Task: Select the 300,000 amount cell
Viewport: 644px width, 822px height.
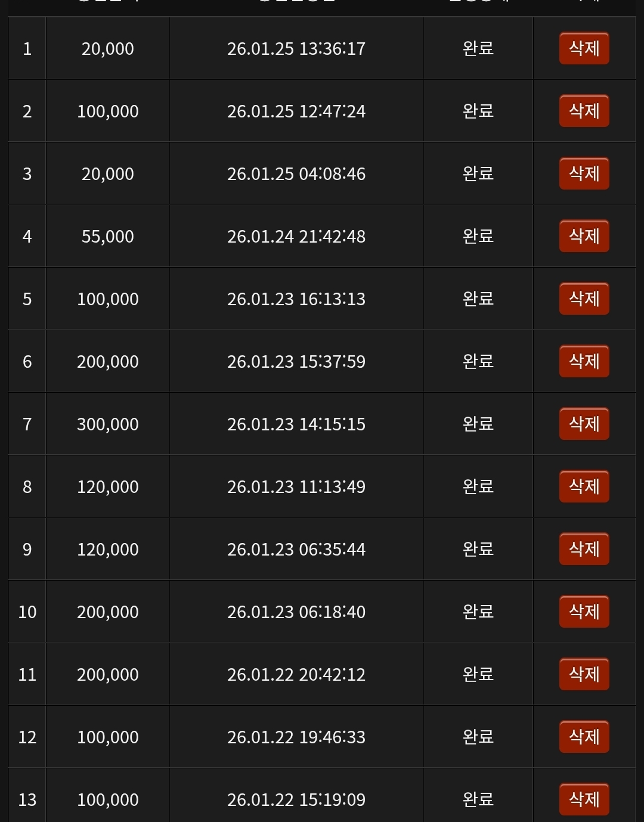Action: (108, 424)
